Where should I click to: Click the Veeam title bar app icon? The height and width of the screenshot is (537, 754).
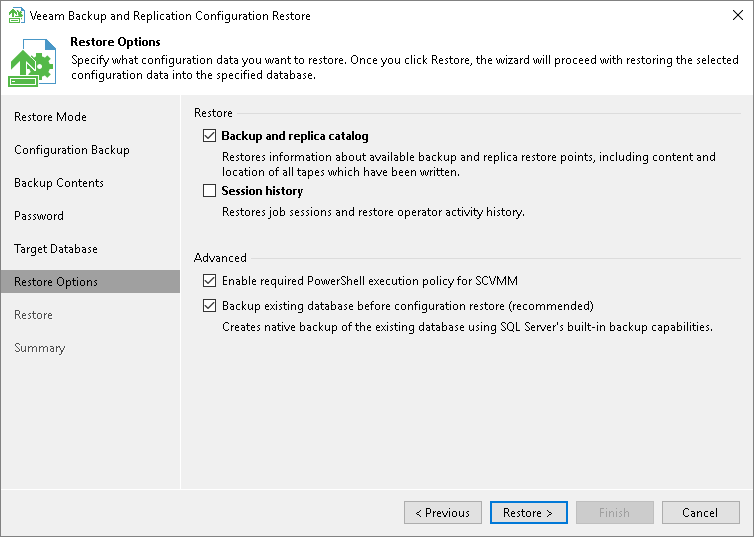click(x=15, y=16)
